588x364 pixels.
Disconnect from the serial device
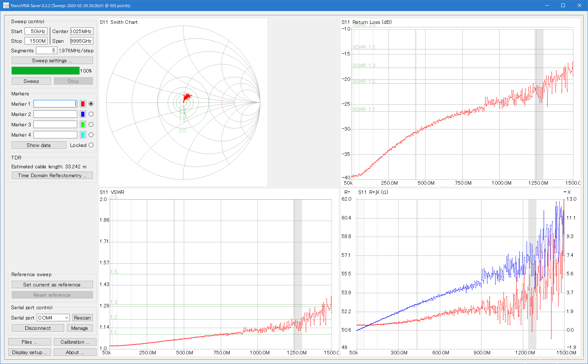point(38,328)
